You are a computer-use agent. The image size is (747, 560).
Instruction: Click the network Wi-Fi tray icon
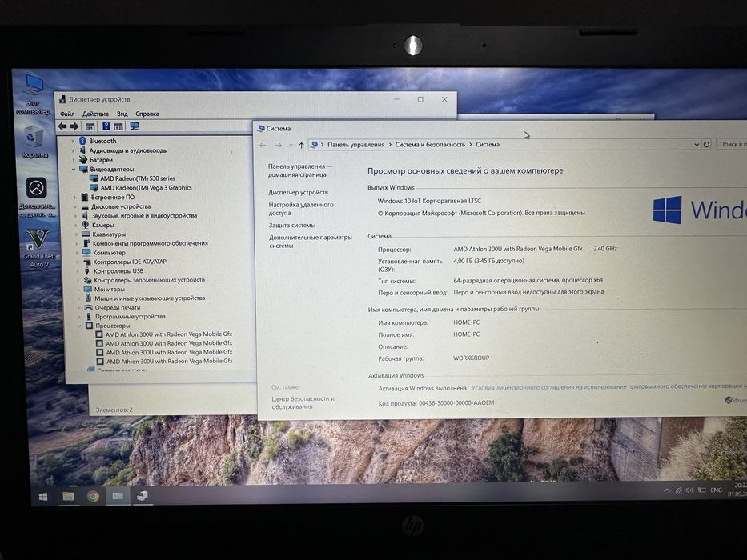point(678,490)
